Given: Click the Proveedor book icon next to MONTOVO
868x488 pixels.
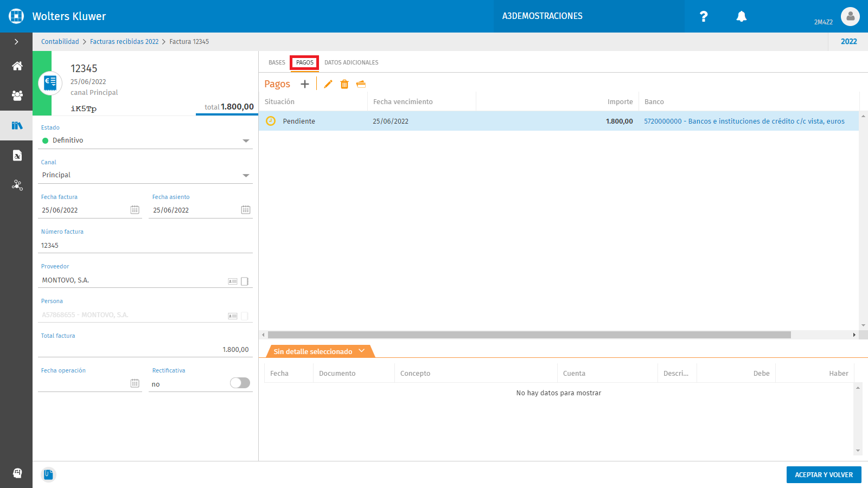Looking at the screenshot, I should click(x=245, y=281).
